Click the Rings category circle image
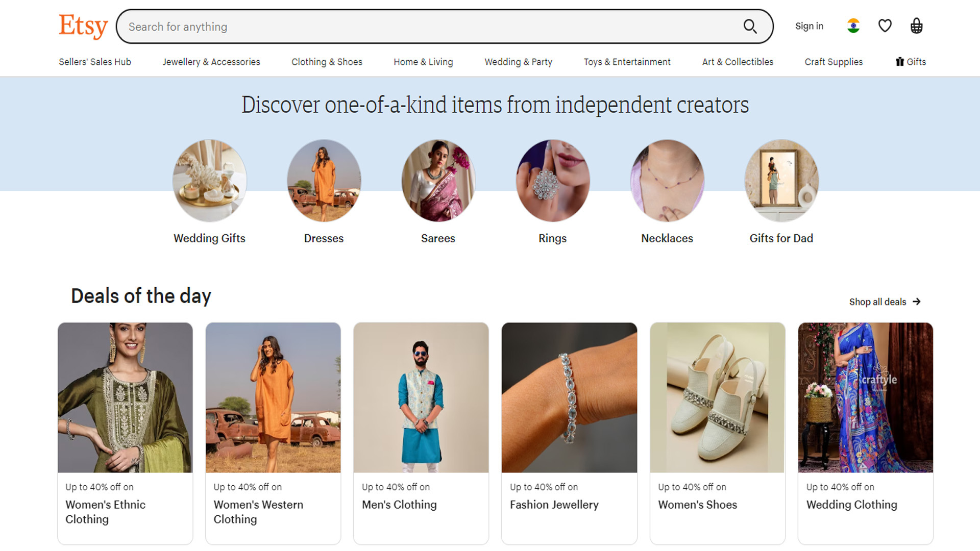980x551 pixels. [552, 181]
